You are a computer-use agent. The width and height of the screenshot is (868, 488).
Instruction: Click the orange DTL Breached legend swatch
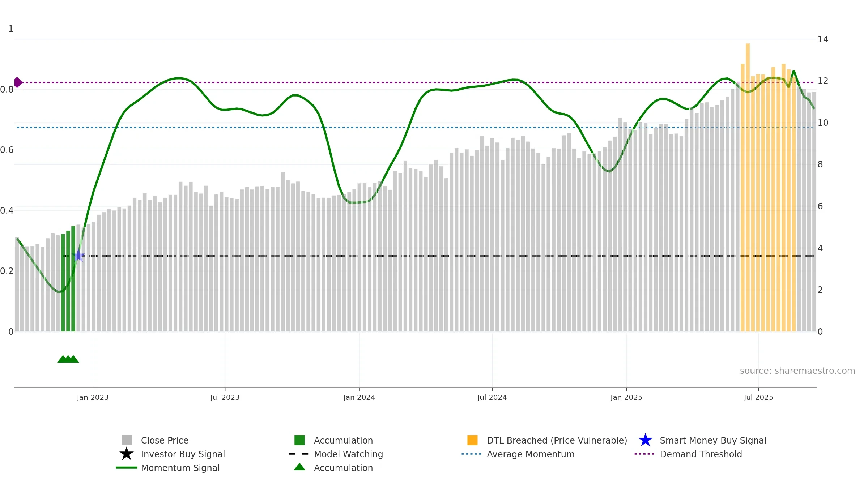click(472, 440)
